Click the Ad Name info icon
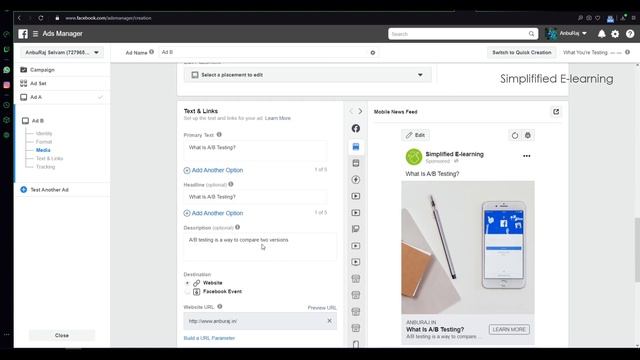 pyautogui.click(x=151, y=52)
